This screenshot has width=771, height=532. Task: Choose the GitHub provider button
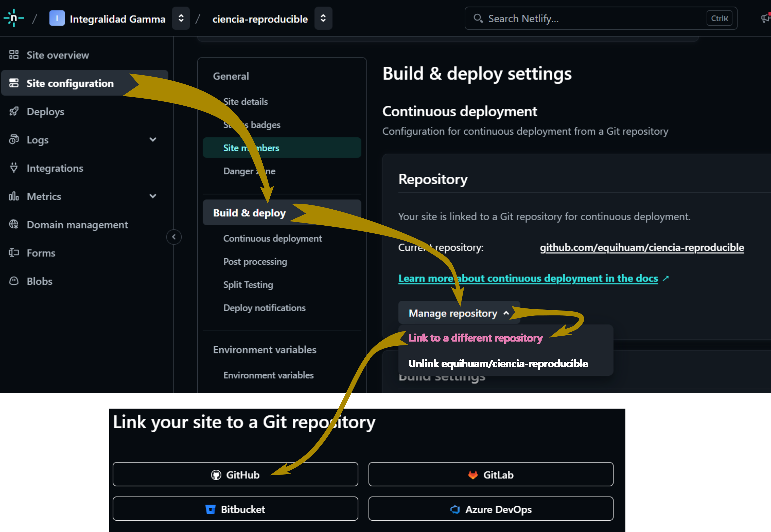pyautogui.click(x=235, y=474)
